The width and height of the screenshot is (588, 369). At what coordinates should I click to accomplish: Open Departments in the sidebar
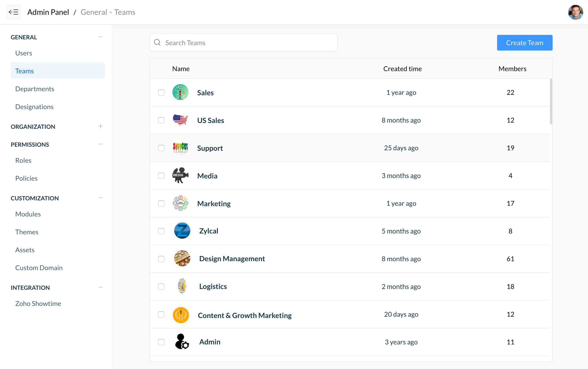[x=35, y=89]
